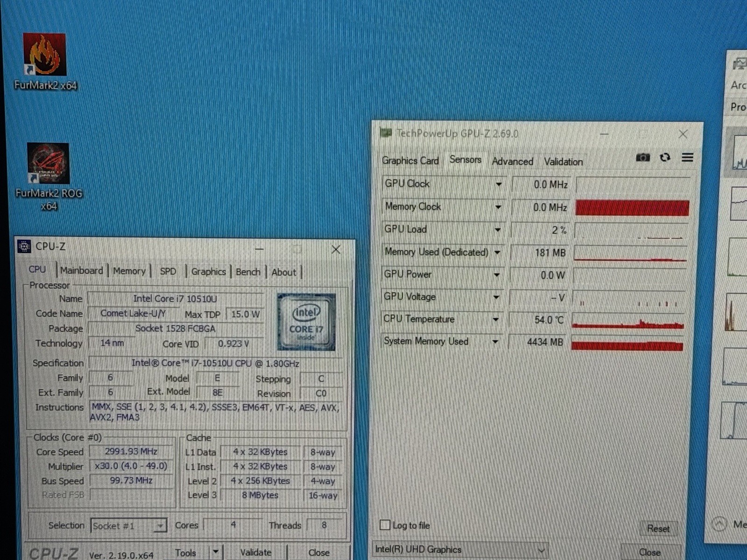This screenshot has width=747, height=560.
Task: Click the Code Name field Comet Lake-U/Y
Action: tap(133, 314)
